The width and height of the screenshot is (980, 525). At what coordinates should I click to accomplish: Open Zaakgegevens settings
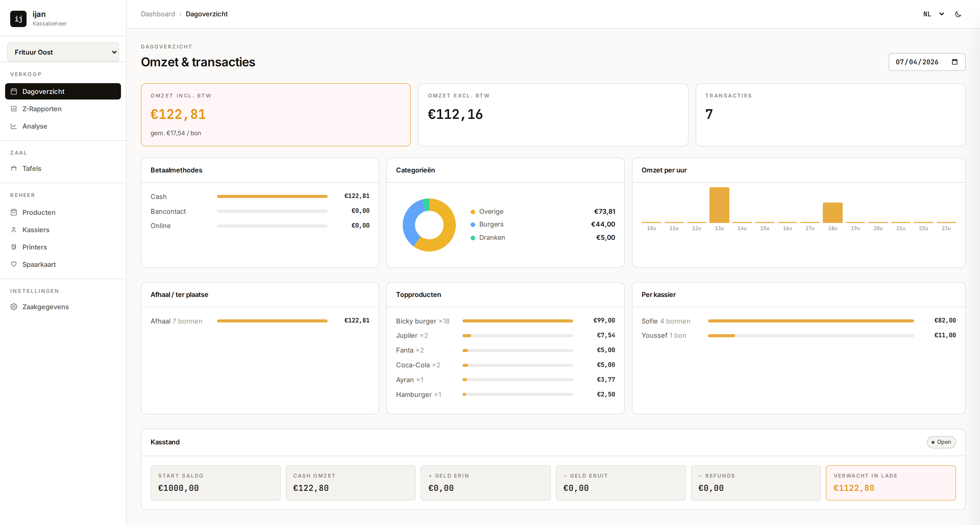[x=63, y=307]
